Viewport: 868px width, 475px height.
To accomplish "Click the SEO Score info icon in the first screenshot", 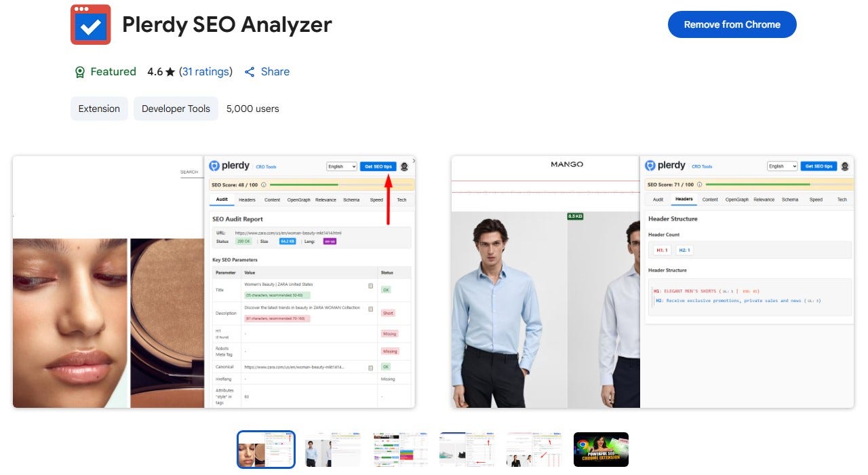I will (x=263, y=184).
